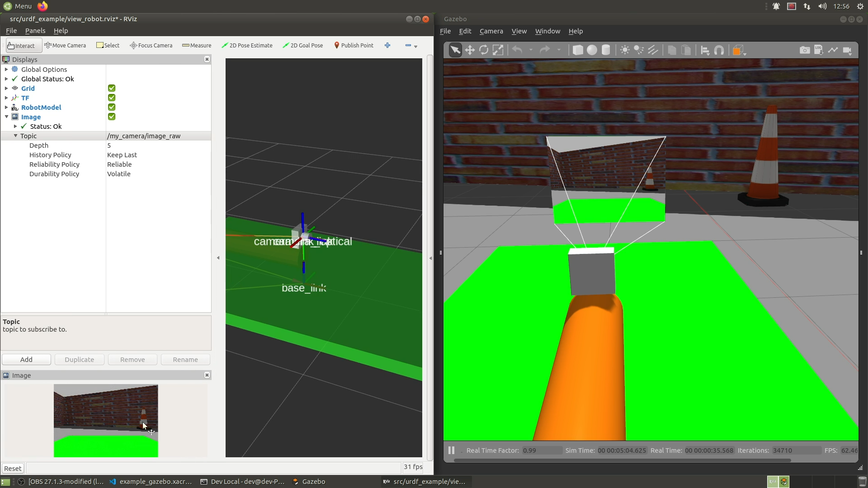Open the Firefox launcher in top bar
Viewport: 868px width, 488px height.
[x=42, y=6]
